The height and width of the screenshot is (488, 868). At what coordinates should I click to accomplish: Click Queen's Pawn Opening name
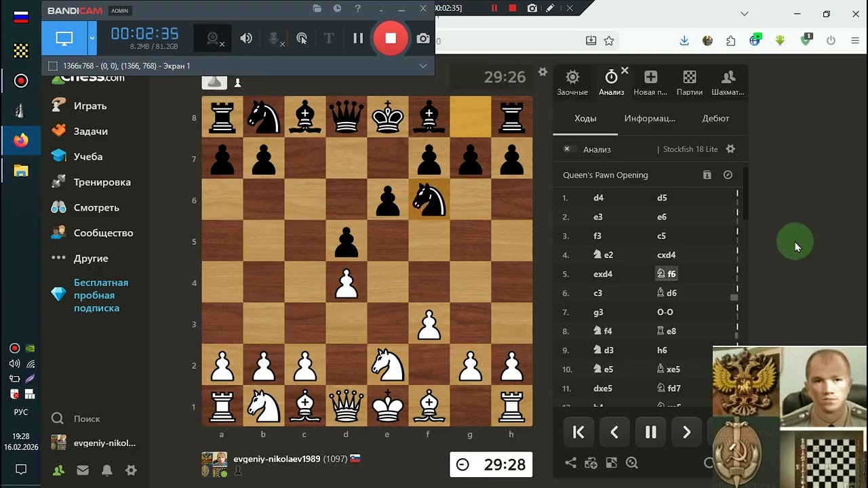[606, 175]
